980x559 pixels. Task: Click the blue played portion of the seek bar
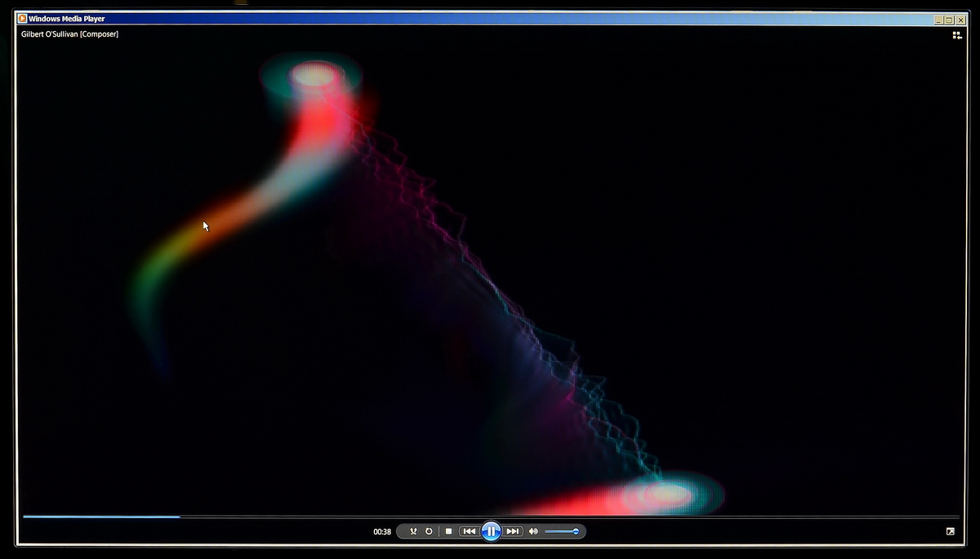[x=98, y=516]
